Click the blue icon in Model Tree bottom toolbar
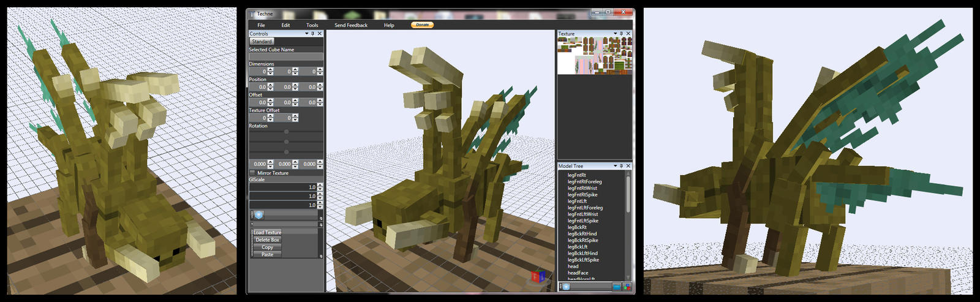 (x=616, y=287)
